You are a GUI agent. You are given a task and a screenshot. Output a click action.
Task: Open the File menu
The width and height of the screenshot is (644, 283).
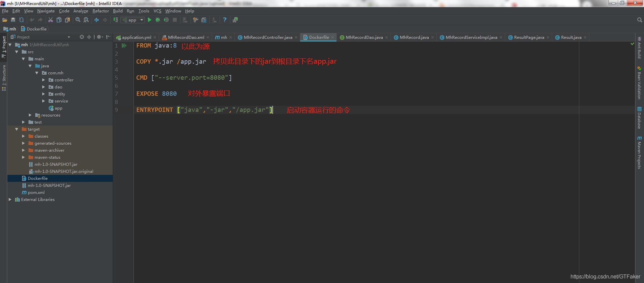tap(5, 11)
